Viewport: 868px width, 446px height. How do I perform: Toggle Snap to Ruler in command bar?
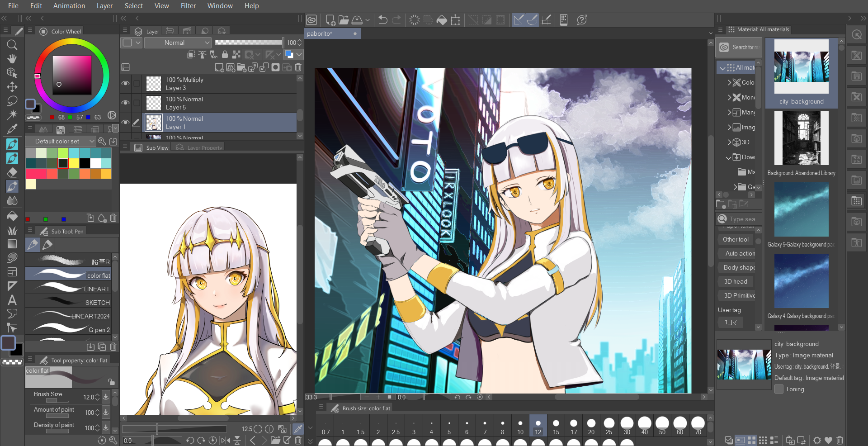click(x=519, y=20)
